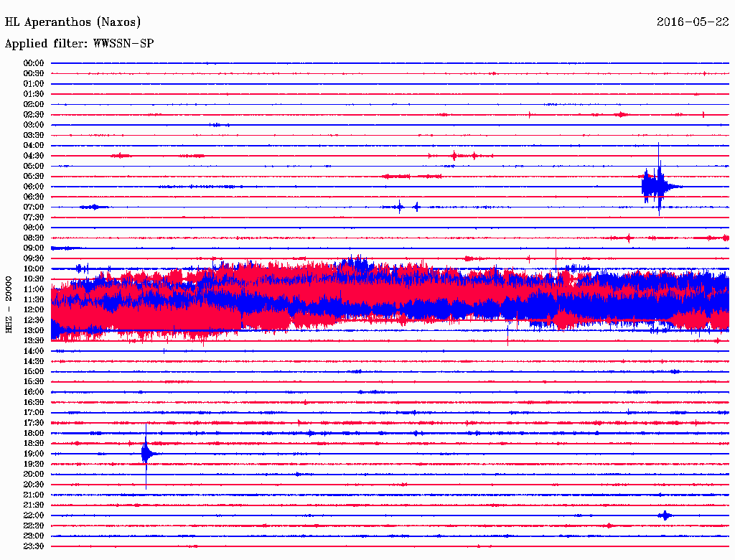735x560 pixels.
Task: Select the 19:30 time label
Action: pos(34,464)
